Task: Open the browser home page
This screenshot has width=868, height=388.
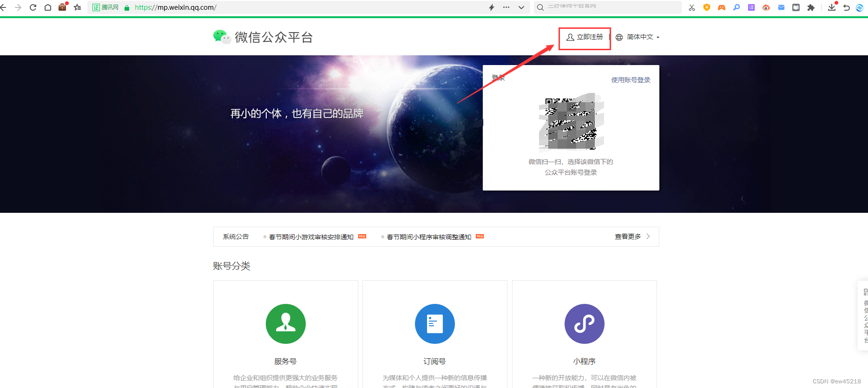Action: click(x=48, y=7)
